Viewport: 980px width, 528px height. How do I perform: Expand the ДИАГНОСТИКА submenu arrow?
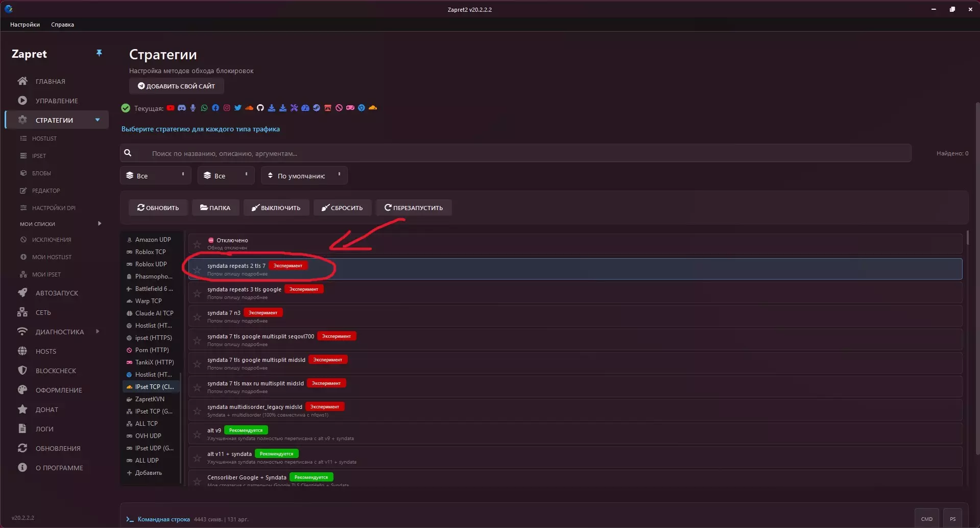click(98, 332)
